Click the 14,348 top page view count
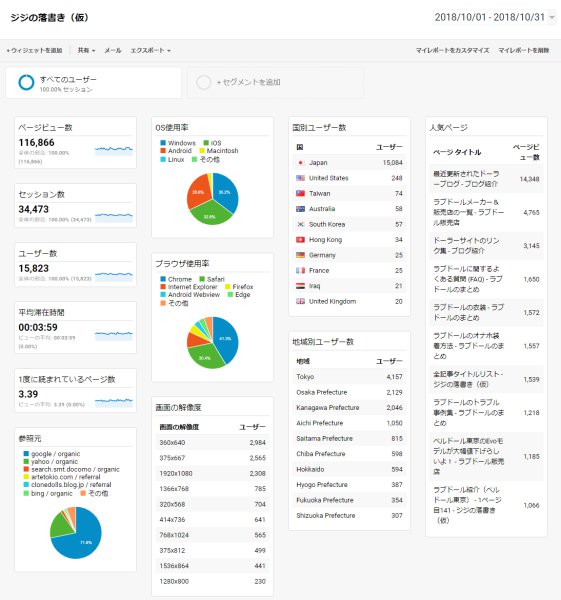561x600 pixels. click(x=529, y=179)
